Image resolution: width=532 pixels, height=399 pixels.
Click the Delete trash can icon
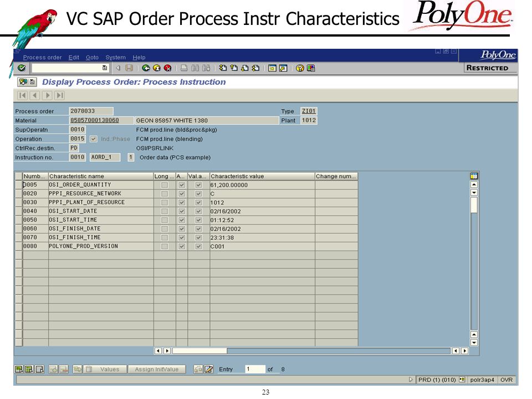pyautogui.click(x=89, y=369)
